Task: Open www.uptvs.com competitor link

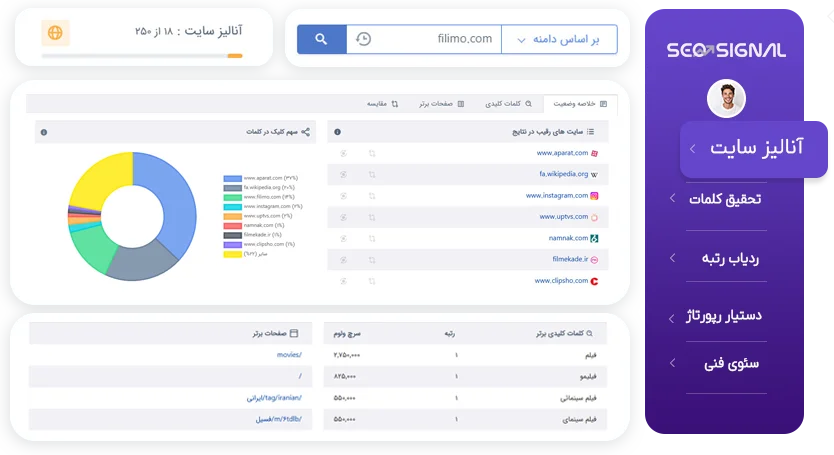Action: pyautogui.click(x=564, y=217)
